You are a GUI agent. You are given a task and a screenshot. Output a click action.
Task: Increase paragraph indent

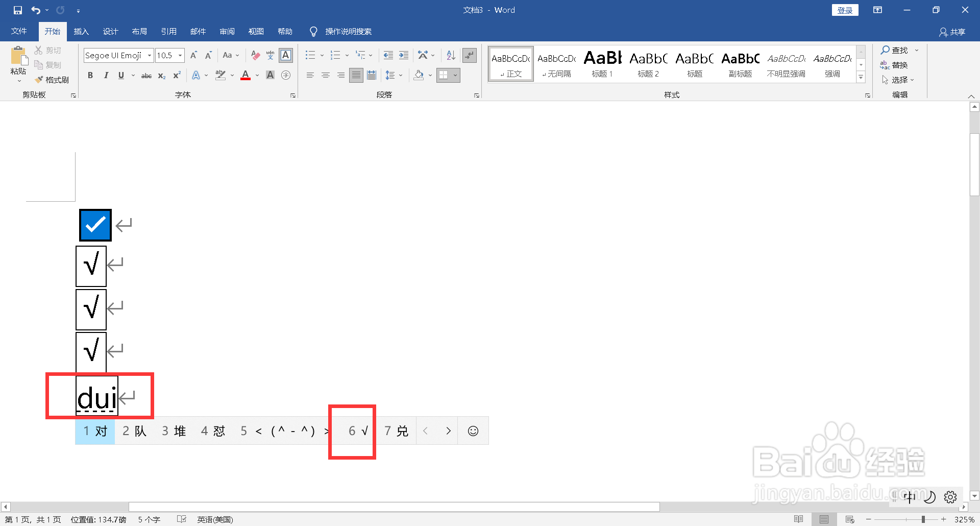tap(404, 55)
